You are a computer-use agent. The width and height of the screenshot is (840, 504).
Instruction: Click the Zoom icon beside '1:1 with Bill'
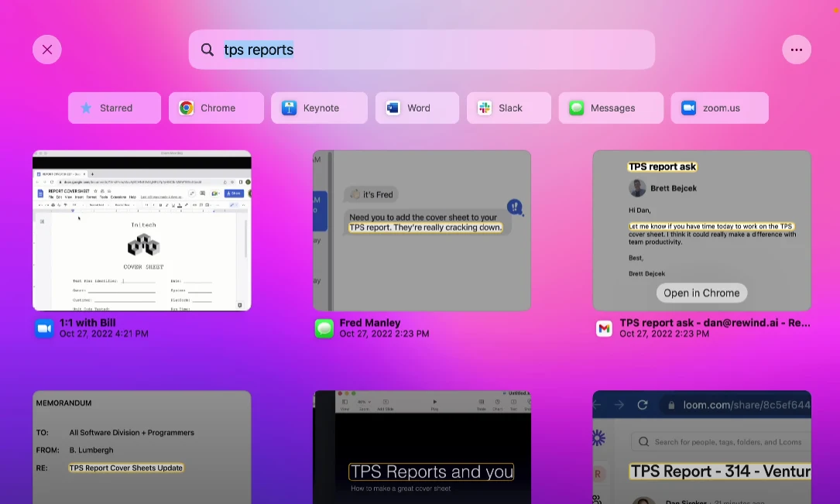[44, 329]
